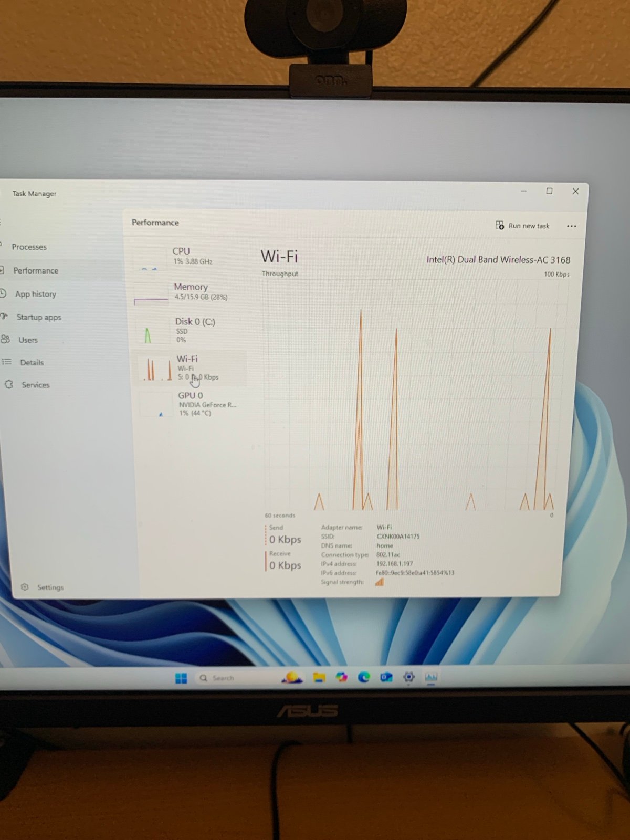This screenshot has width=630, height=840.
Task: Click adapter title Intel(R) Dual Band Wireless-AC 3168
Action: point(498,260)
